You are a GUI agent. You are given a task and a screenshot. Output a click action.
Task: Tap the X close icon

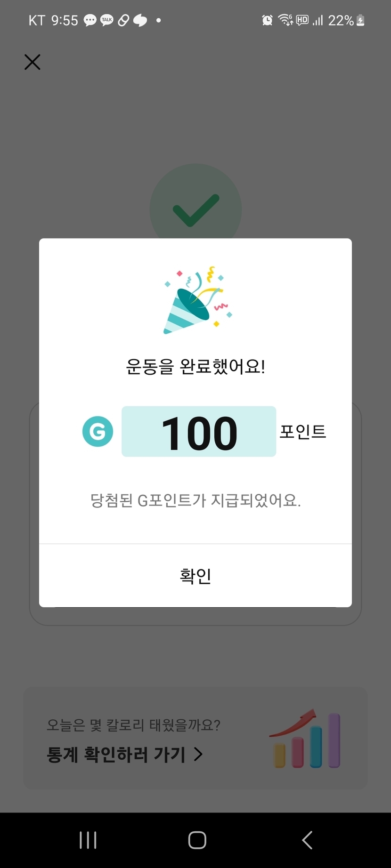point(32,62)
